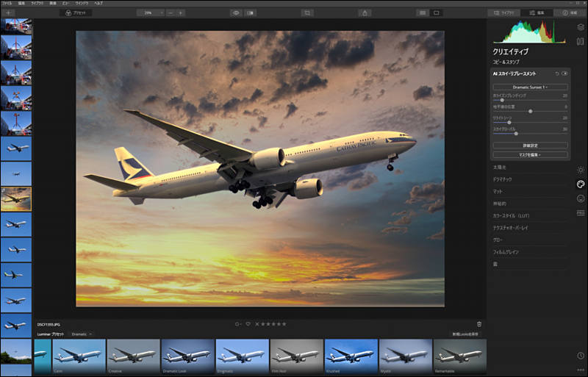
Task: Switch to the Info tab
Action: click(x=569, y=12)
